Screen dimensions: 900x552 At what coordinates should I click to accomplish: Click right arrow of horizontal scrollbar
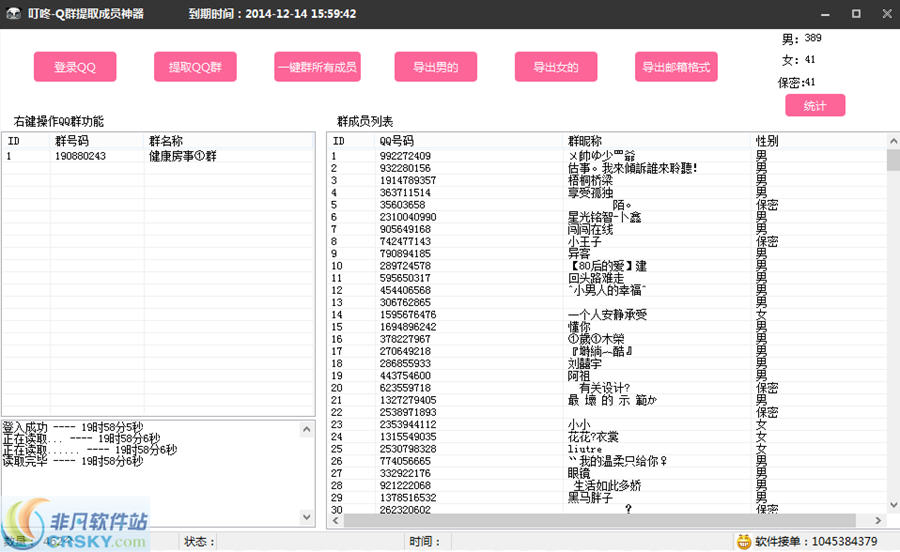[x=878, y=520]
